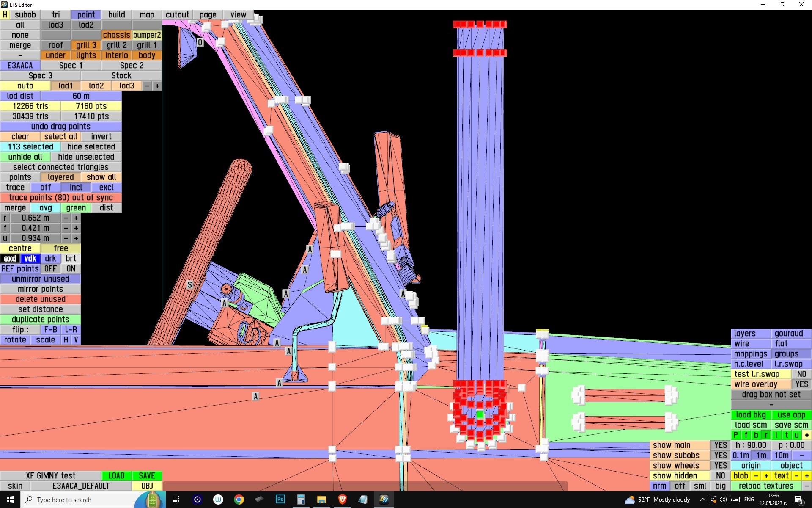Toggle show wheels YES button
The height and width of the screenshot is (508, 812).
[x=720, y=465]
